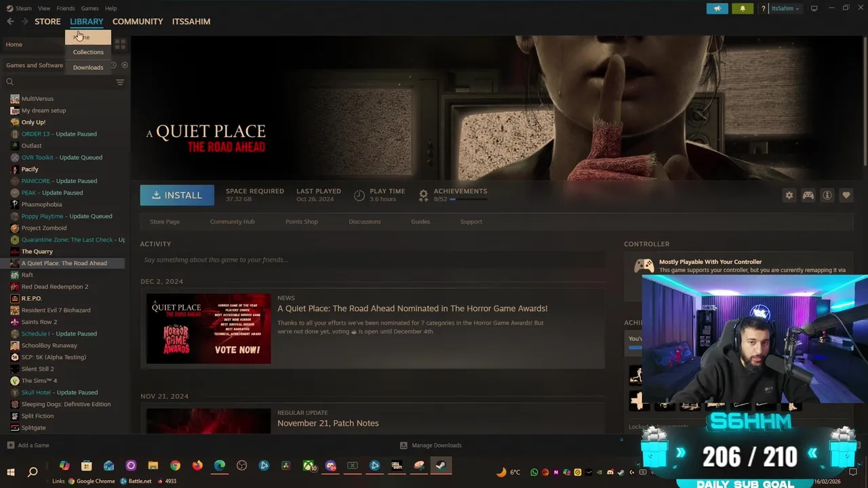This screenshot has height=488, width=868.
Task: Open the Support link
Action: 471,222
